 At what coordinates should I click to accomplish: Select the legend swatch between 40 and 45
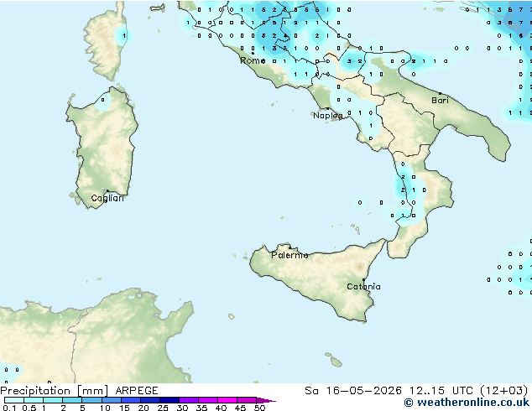pos(227,400)
